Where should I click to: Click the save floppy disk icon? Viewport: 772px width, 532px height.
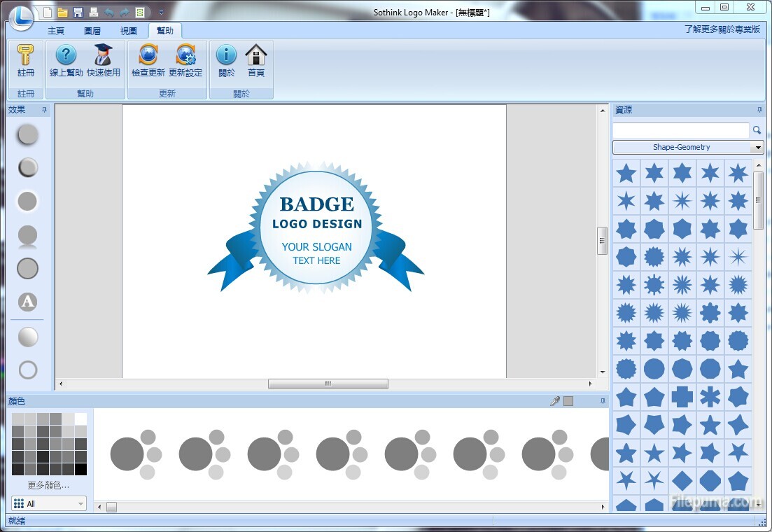coord(78,13)
